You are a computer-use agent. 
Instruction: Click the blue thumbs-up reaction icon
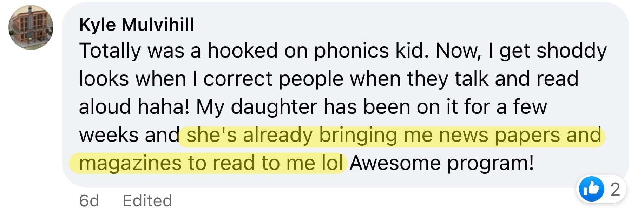click(x=592, y=189)
